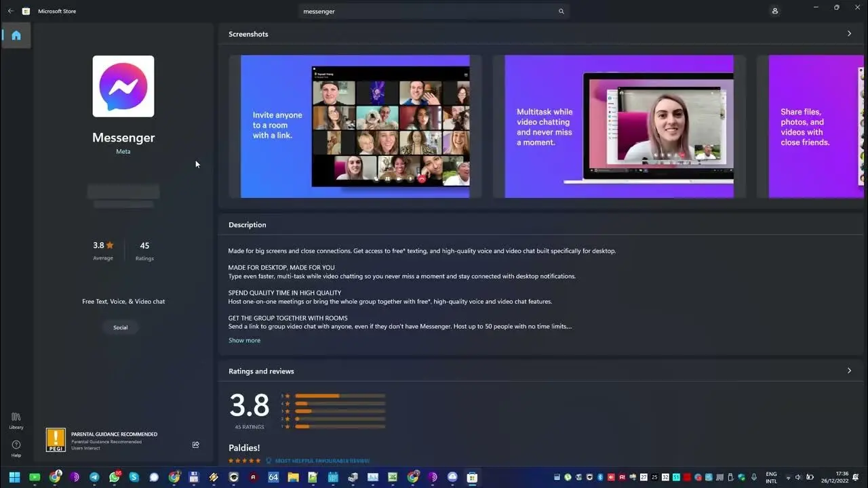Open the 'Invite anyone to a room' screenshot
The height and width of the screenshot is (488, 868).
click(x=355, y=127)
